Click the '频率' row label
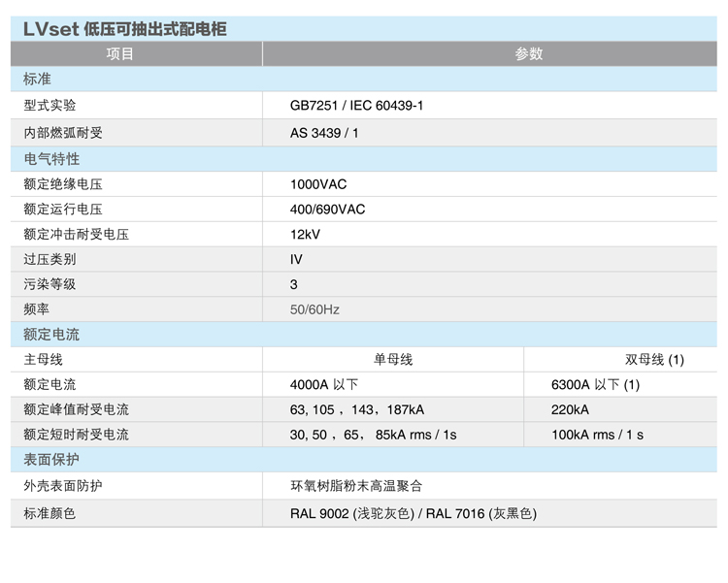The image size is (728, 583). (x=36, y=309)
